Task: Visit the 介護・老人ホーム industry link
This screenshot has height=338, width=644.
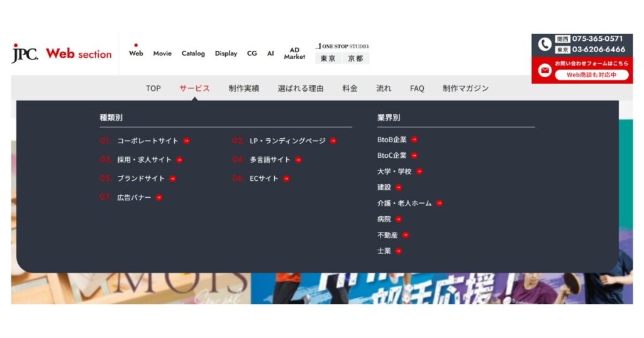Action: 404,203
